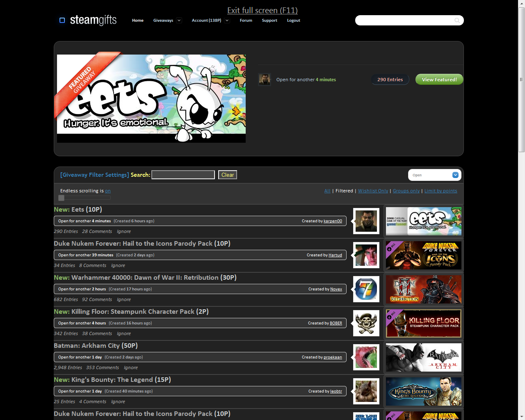525x420 pixels.
Task: Open creator Hartud profile link
Action: 335,255
